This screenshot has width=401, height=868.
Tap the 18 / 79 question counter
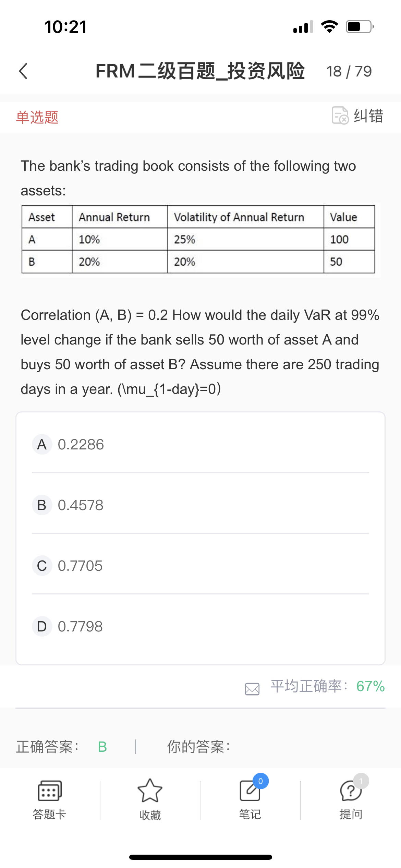click(349, 72)
